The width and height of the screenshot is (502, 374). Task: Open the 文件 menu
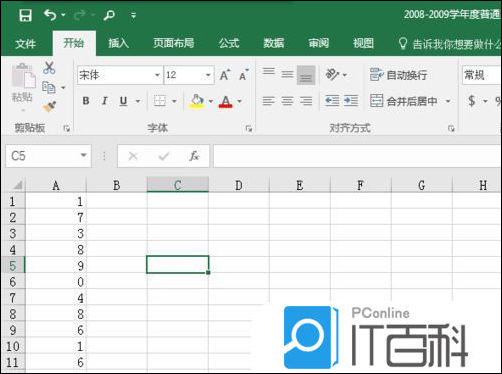tap(25, 43)
